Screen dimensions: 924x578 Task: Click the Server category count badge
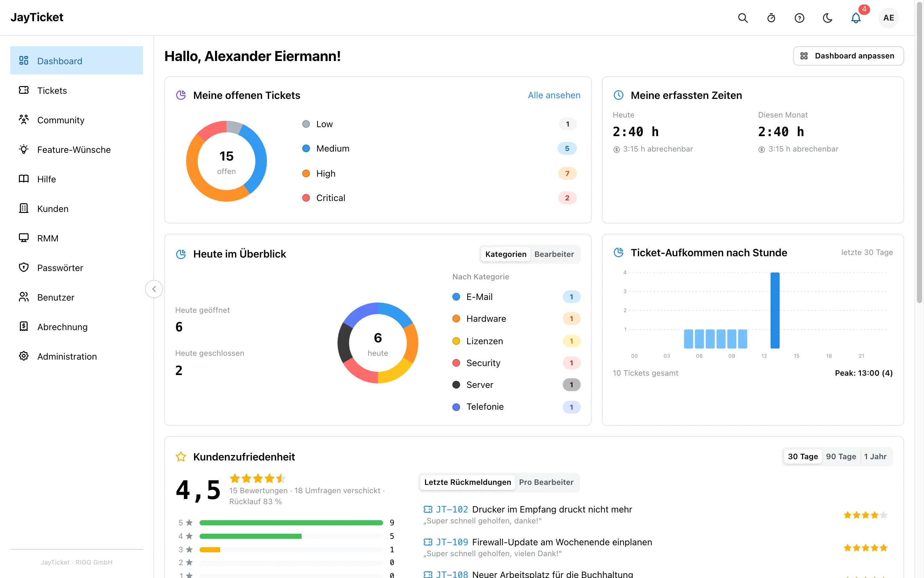(x=571, y=385)
